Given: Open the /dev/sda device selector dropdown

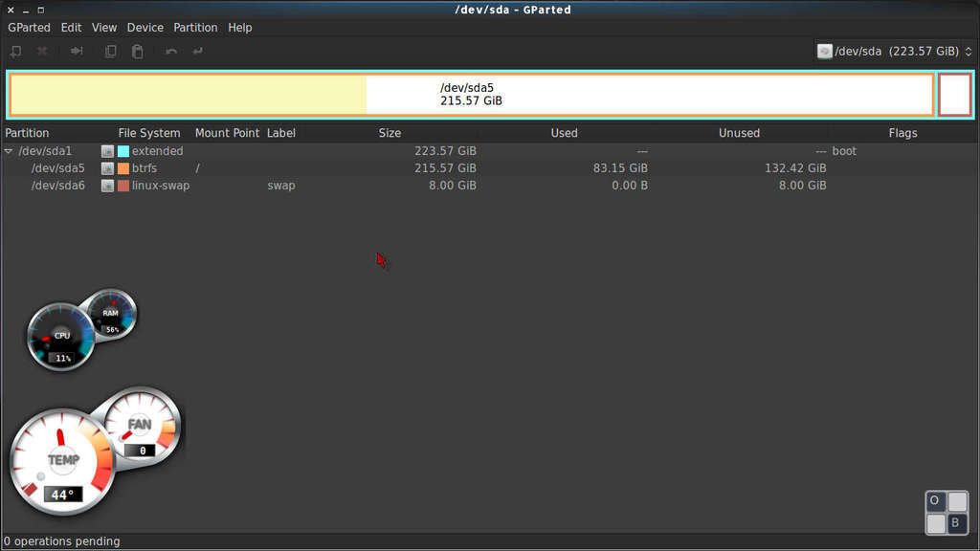Looking at the screenshot, I should 894,52.
